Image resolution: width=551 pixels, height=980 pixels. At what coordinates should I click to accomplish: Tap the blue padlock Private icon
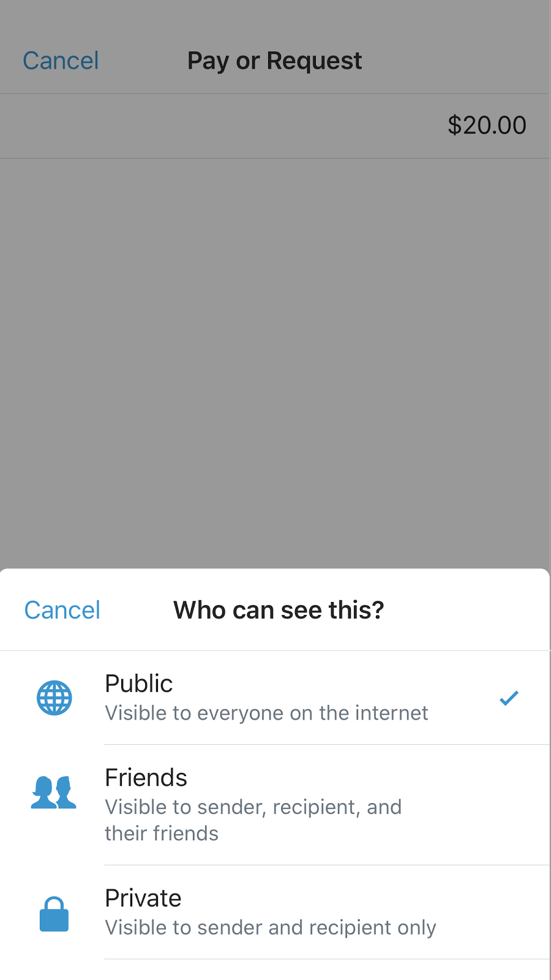click(54, 914)
